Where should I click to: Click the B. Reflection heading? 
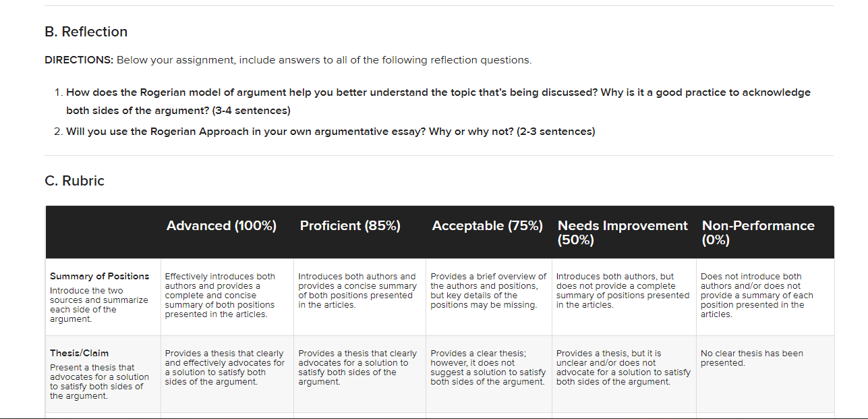(x=86, y=32)
